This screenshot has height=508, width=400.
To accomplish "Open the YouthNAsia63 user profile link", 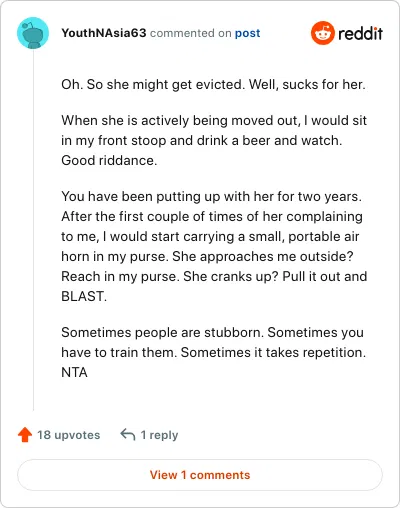I will (104, 33).
